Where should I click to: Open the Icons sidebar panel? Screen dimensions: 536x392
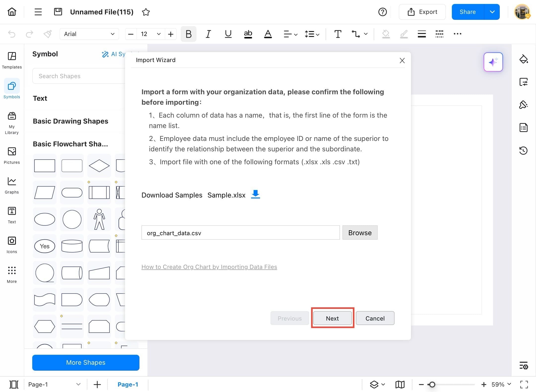pyautogui.click(x=12, y=244)
